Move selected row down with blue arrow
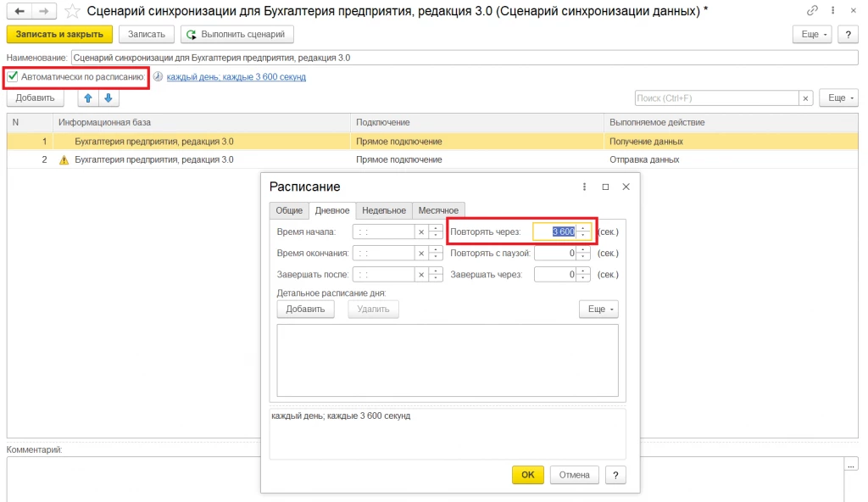 pos(108,98)
